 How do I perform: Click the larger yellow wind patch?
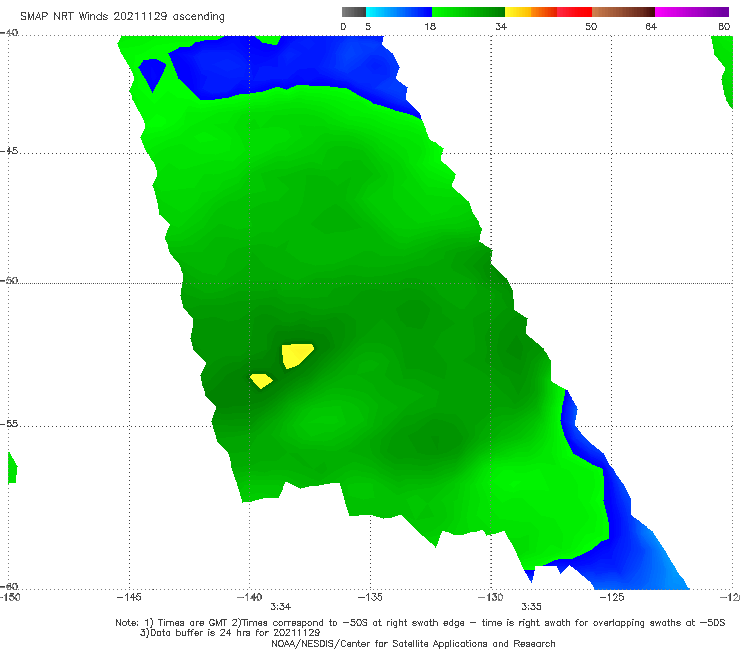coord(296,355)
